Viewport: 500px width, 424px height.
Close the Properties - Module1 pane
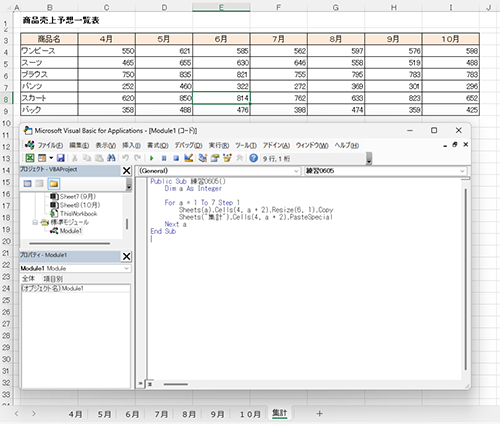click(127, 256)
